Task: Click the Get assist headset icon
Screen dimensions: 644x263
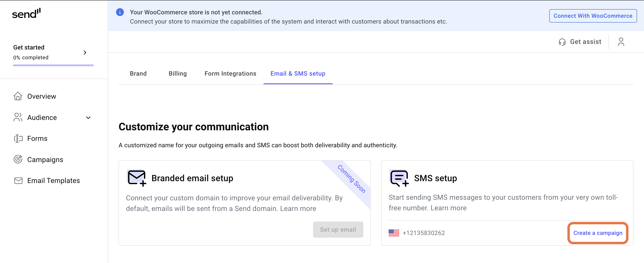Action: coord(562,41)
